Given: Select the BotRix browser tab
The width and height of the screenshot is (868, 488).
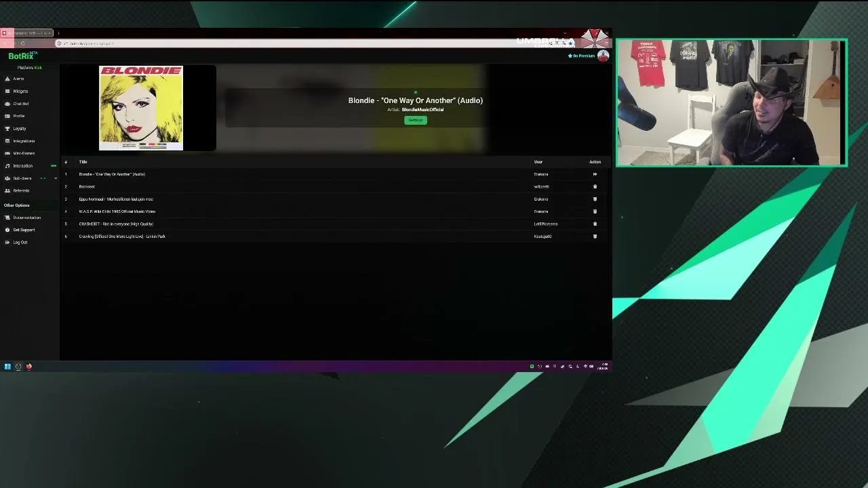Looking at the screenshot, I should pos(27,33).
